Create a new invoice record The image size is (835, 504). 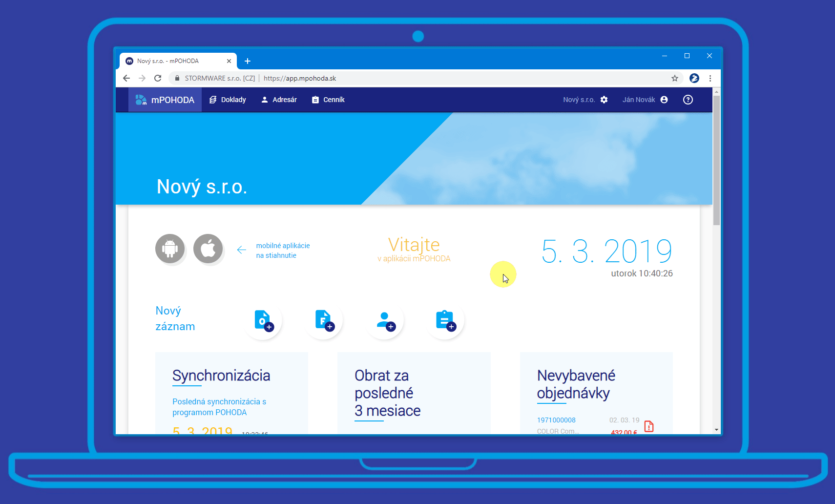[324, 320]
